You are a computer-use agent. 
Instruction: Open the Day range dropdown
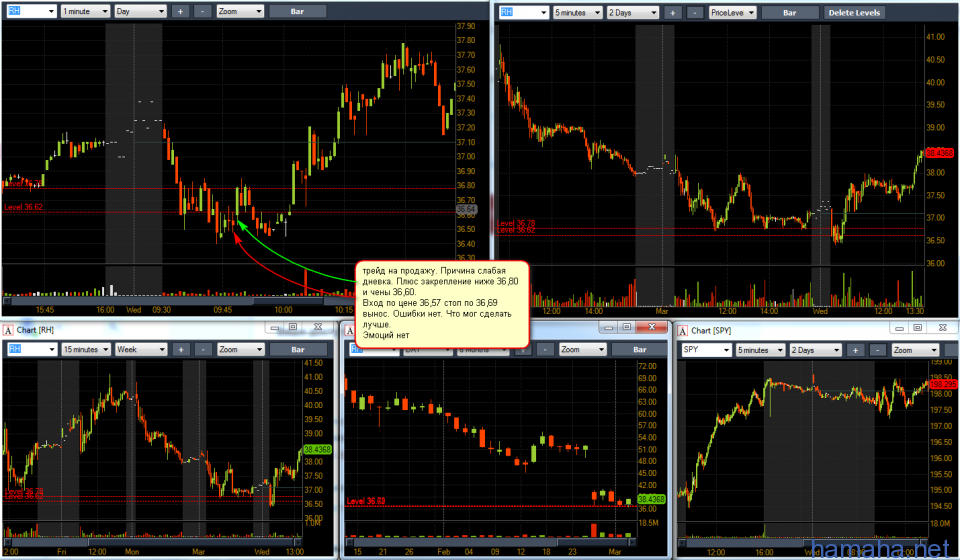(x=140, y=11)
